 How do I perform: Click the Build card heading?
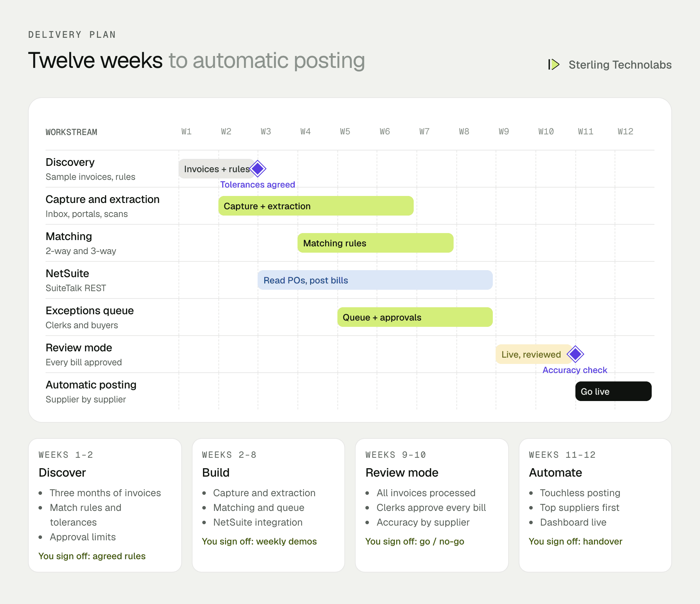(x=216, y=472)
